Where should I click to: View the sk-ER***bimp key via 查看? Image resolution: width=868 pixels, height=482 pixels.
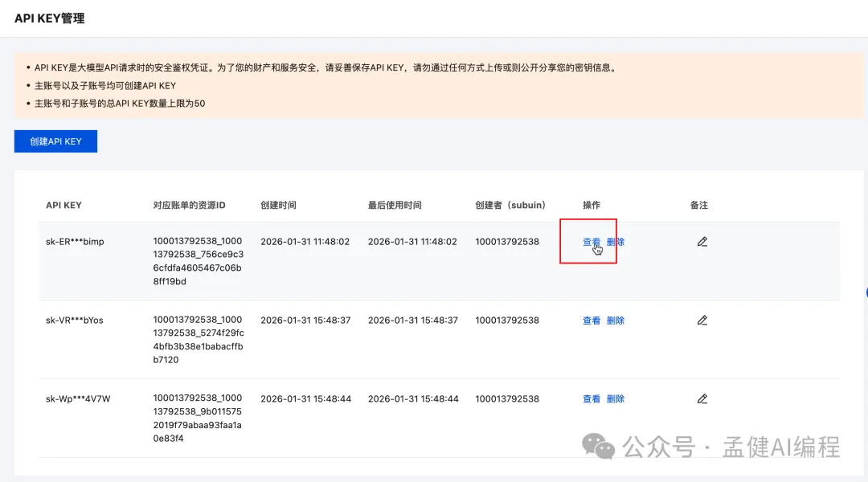click(591, 242)
